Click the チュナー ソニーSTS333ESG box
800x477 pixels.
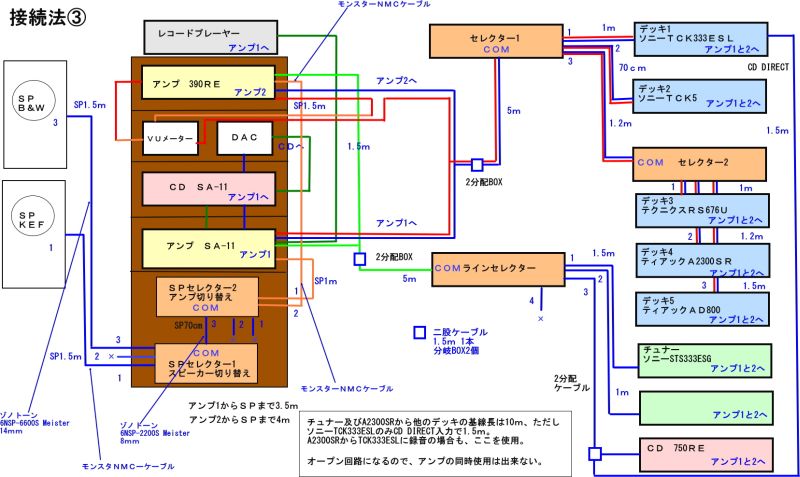[x=705, y=361]
